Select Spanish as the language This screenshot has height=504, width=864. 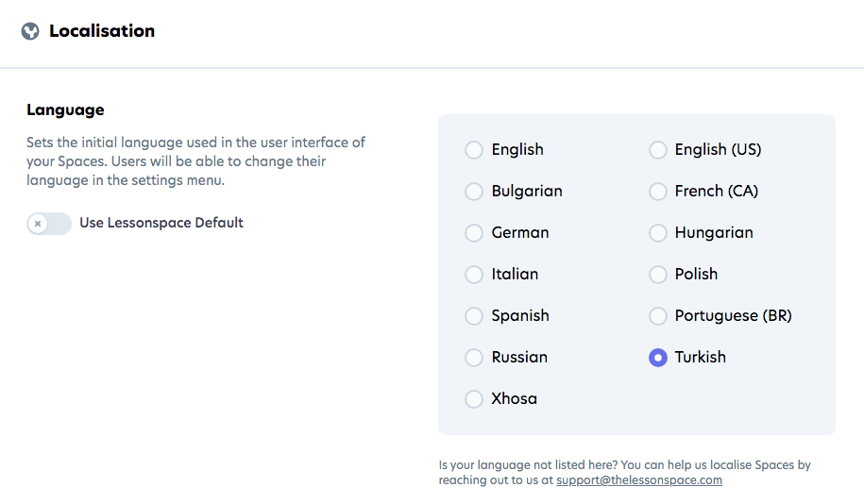tap(474, 316)
